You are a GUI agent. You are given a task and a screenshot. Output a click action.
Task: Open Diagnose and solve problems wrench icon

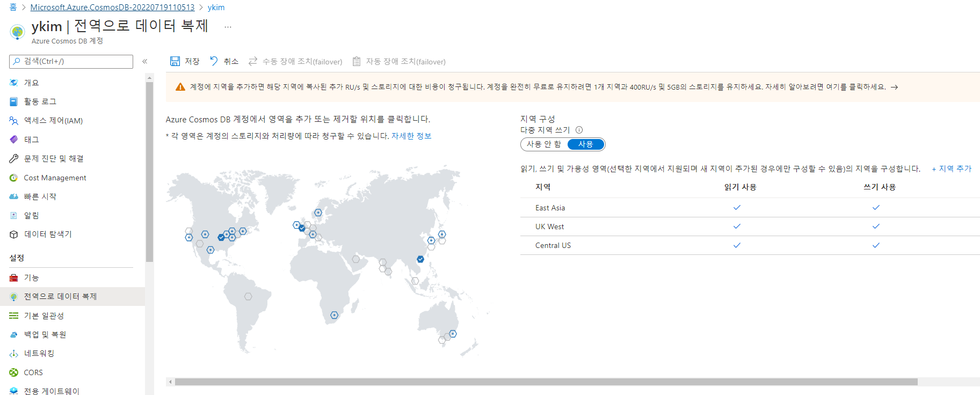(x=14, y=158)
